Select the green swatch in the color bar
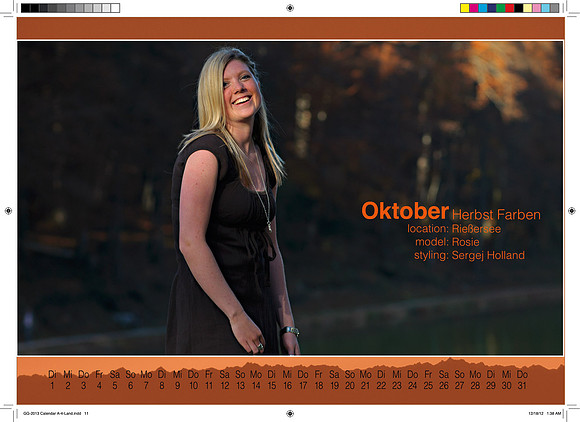Image resolution: width=580 pixels, height=422 pixels. click(x=500, y=8)
